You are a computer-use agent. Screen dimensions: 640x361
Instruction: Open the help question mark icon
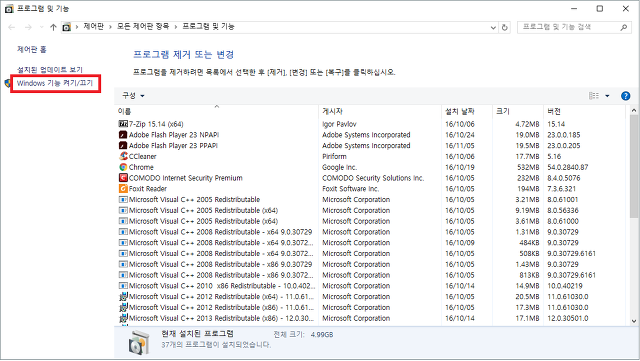coord(625,96)
